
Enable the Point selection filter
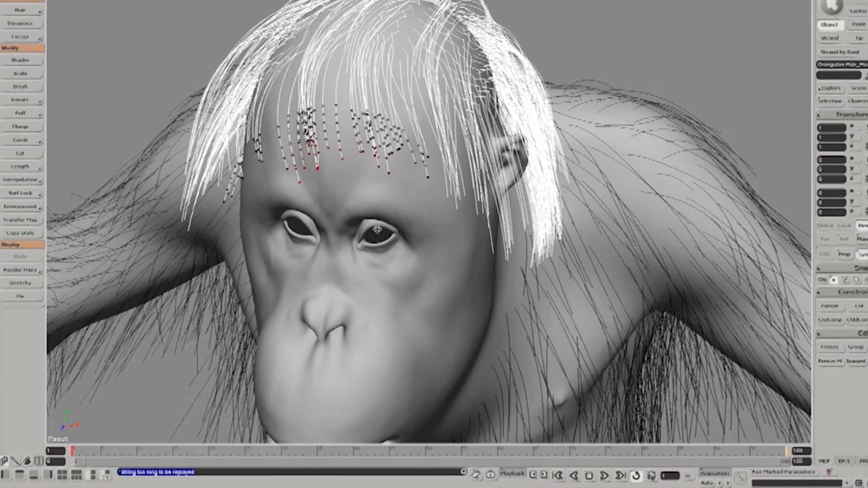click(858, 24)
